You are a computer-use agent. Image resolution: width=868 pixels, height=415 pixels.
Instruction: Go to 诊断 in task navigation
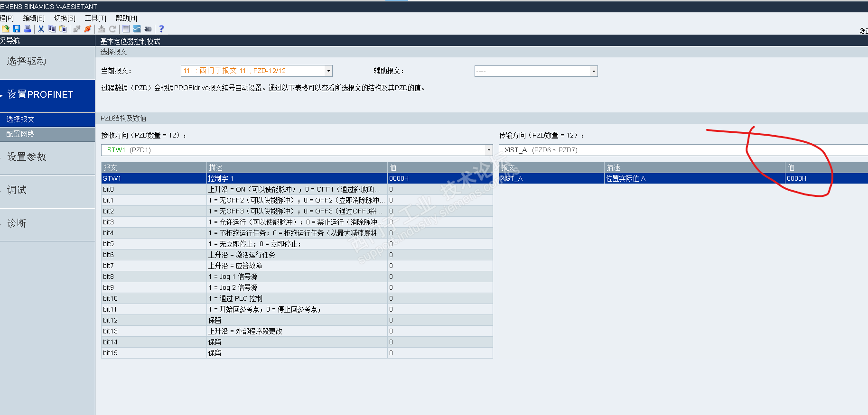click(47, 224)
